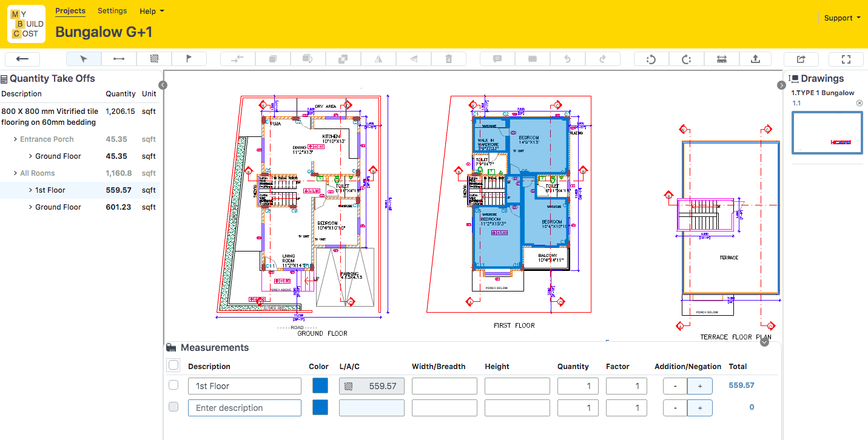This screenshot has height=440, width=868.
Task: Tick the select-all measurements checkbox
Action: coord(173,365)
